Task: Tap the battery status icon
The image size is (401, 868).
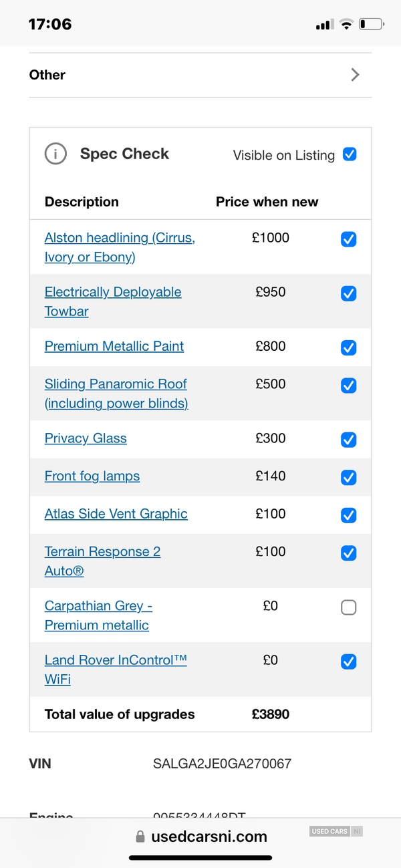Action: pyautogui.click(x=372, y=25)
